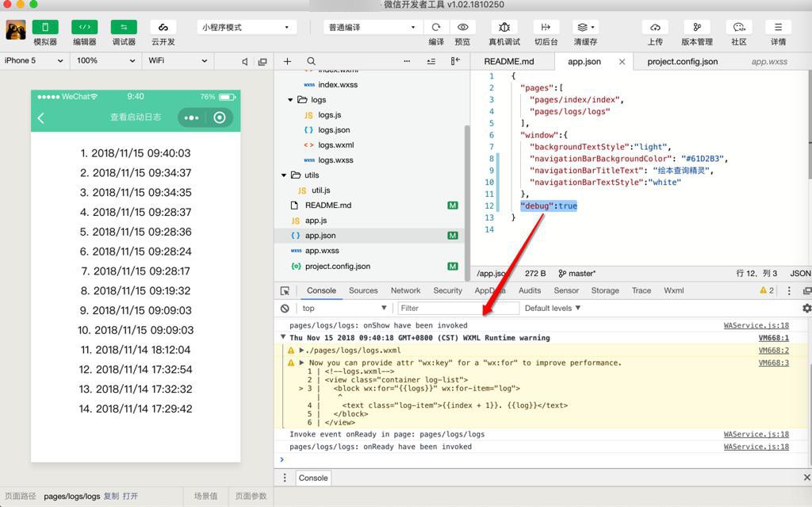This screenshot has width=812, height=507.
Task: Open cloud development (云开发)
Action: 163,27
